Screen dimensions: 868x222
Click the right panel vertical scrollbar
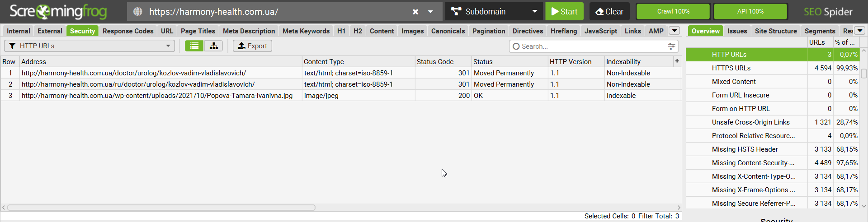click(x=864, y=73)
